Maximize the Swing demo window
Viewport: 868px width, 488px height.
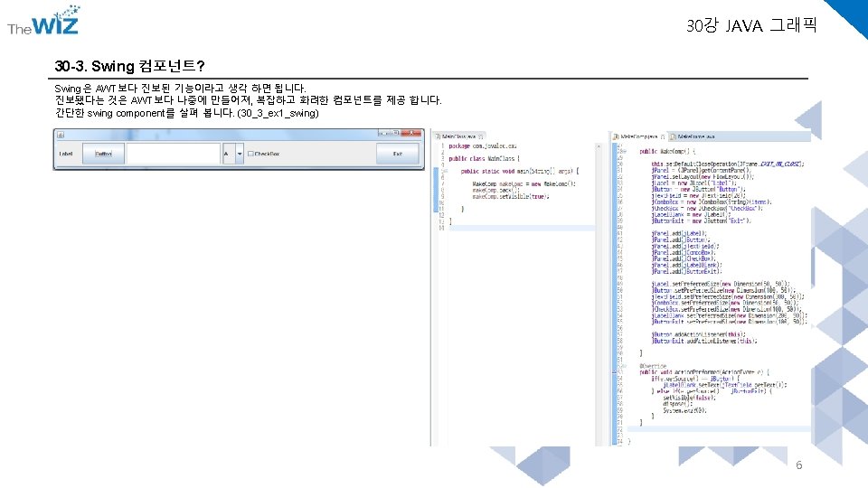395,134
